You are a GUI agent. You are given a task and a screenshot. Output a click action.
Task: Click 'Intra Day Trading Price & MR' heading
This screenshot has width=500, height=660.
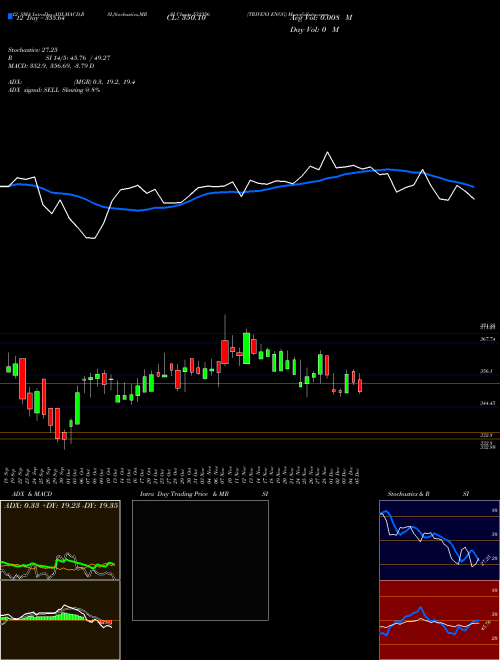coord(184,494)
